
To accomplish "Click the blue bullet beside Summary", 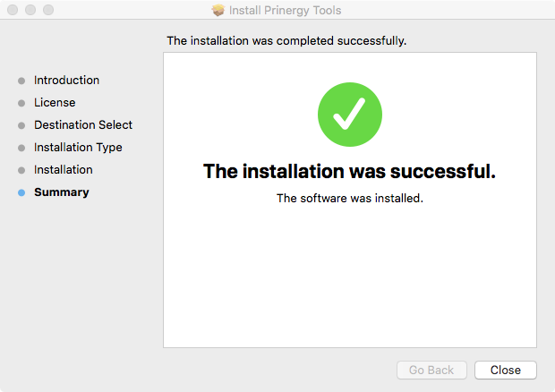I will pos(21,192).
